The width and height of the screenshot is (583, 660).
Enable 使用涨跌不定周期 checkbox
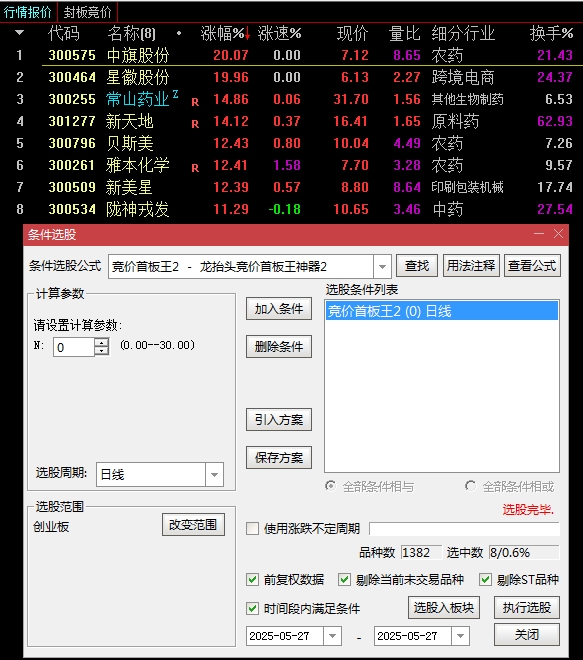[253, 528]
